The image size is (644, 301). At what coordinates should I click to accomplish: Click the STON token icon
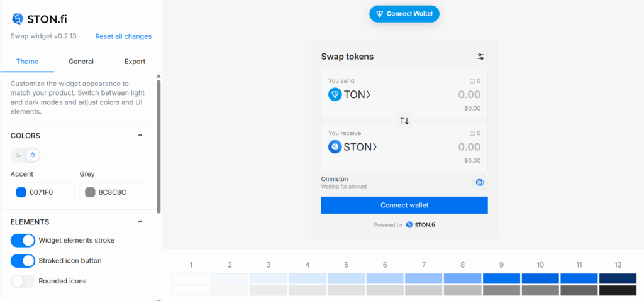pos(335,147)
